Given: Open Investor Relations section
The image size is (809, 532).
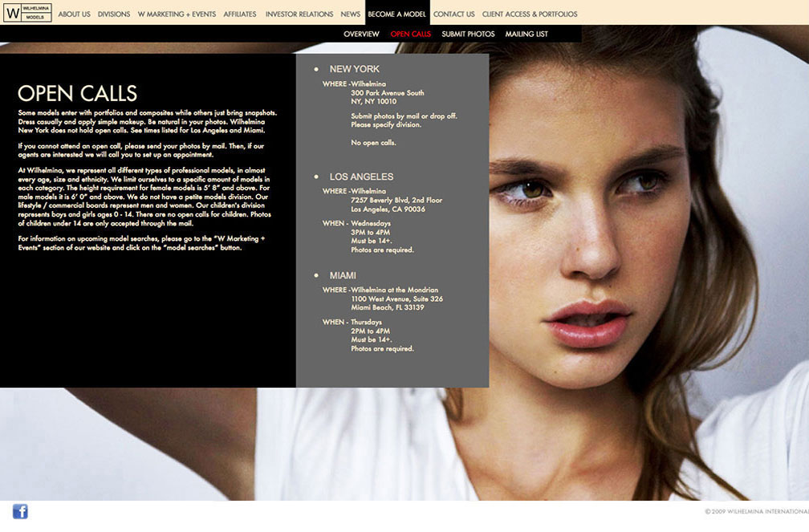Looking at the screenshot, I should click(x=299, y=14).
